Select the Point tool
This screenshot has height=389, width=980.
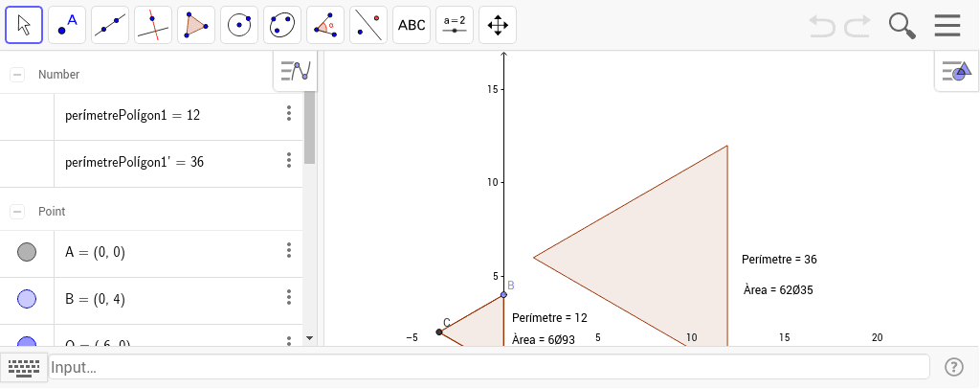point(67,25)
